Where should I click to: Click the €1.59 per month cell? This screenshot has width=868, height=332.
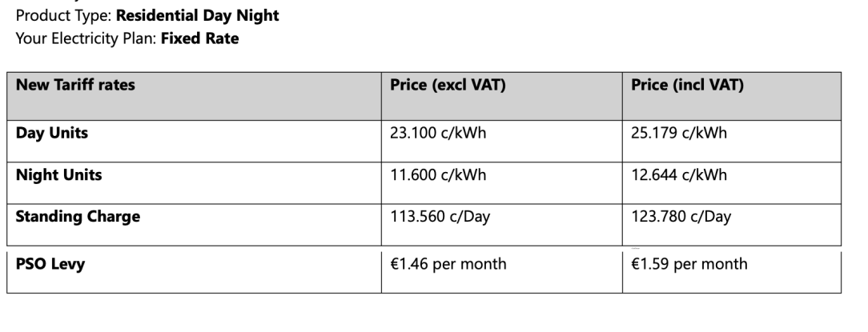(731, 270)
